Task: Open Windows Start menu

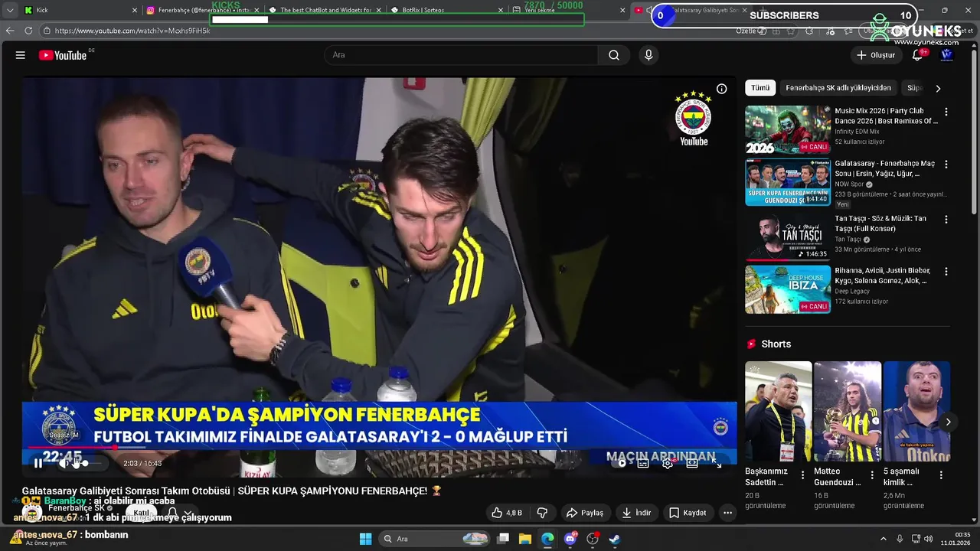Action: (x=365, y=539)
